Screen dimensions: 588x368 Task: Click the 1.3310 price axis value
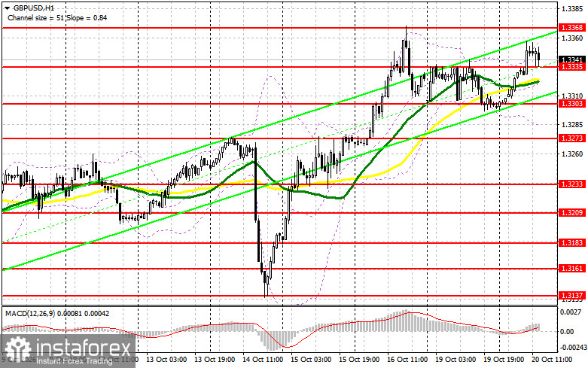pos(572,96)
